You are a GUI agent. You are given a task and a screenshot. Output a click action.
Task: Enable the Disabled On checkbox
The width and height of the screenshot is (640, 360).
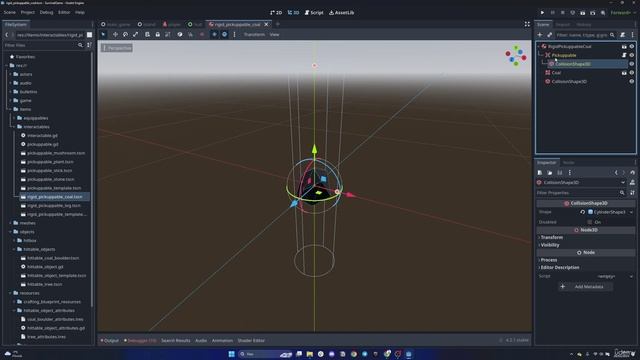589,222
